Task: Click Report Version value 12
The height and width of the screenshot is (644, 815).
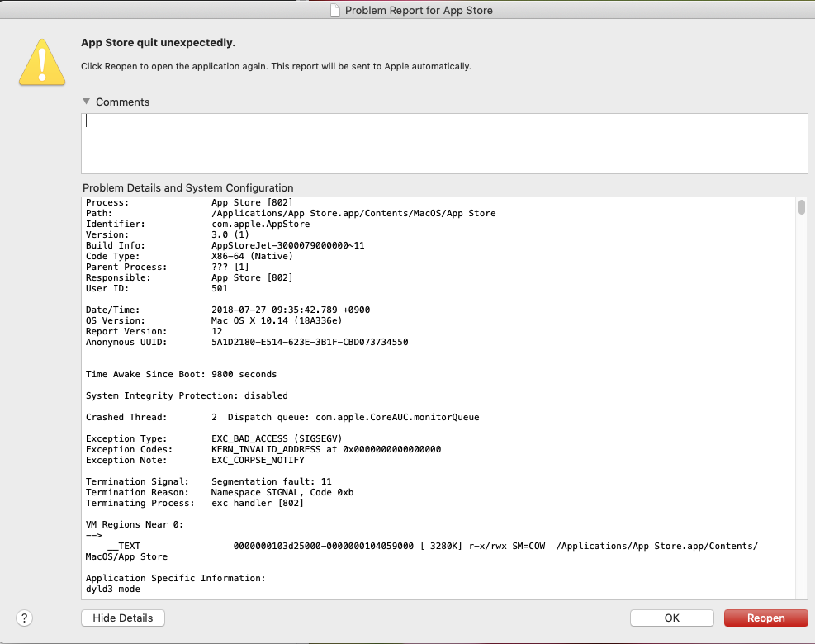Action: (216, 332)
